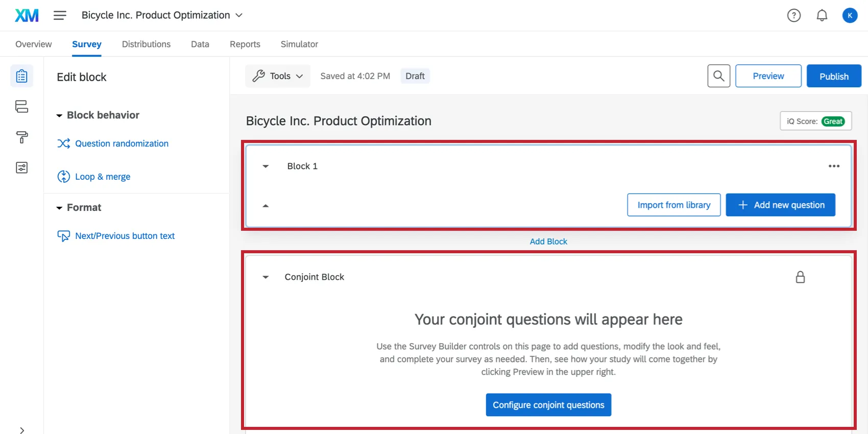Click the Add Block link

click(x=548, y=242)
